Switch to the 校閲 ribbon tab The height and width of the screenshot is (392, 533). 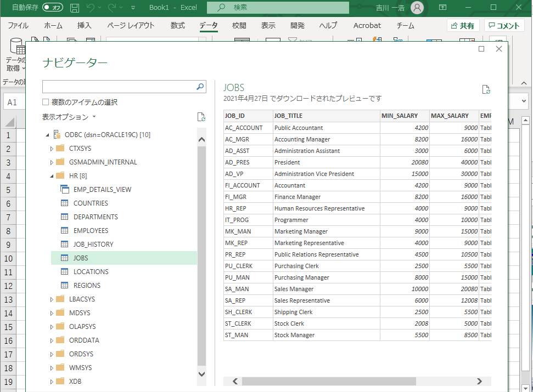[239, 25]
